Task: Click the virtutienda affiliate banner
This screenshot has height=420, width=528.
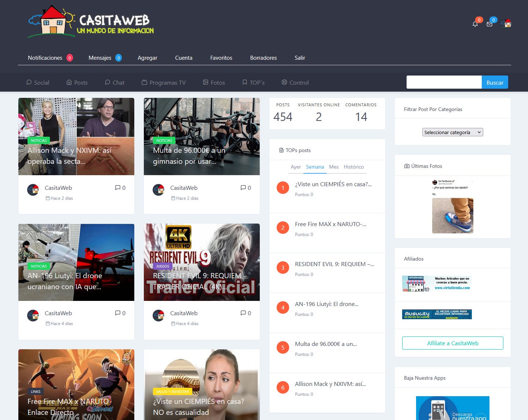Action: [437, 284]
